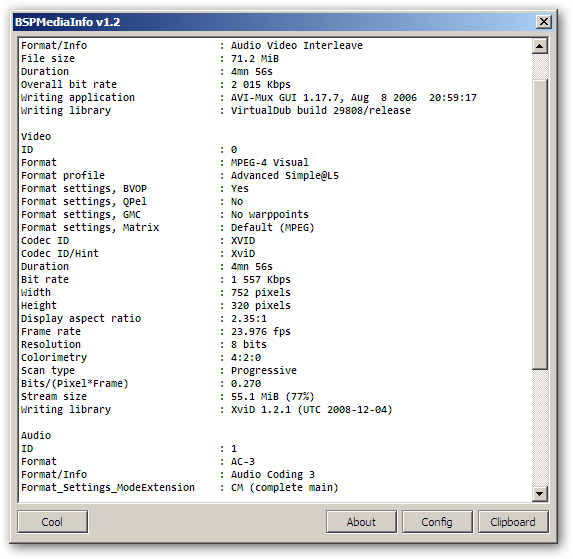Click 'Display aspect ratio' label
This screenshot has height=559, width=573.
pyautogui.click(x=81, y=319)
